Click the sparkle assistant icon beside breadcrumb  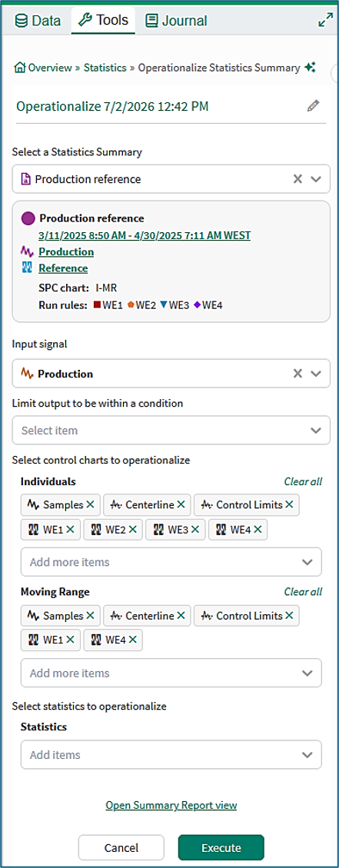click(311, 68)
